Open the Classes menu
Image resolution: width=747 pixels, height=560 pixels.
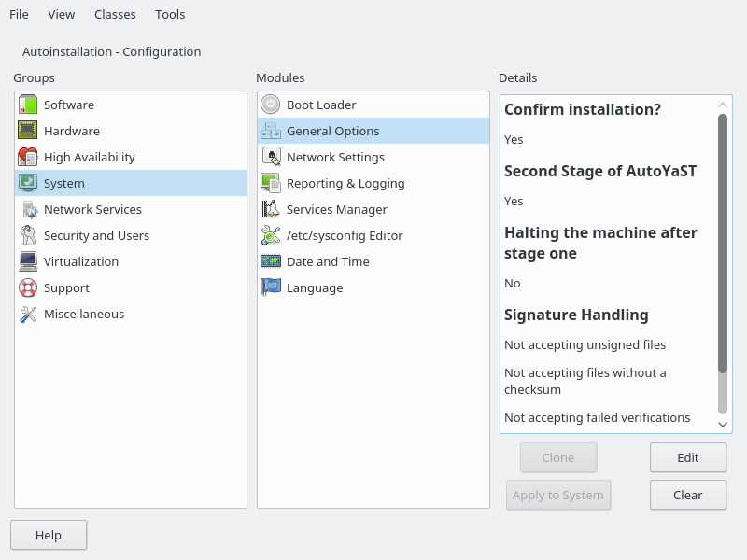coord(115,14)
